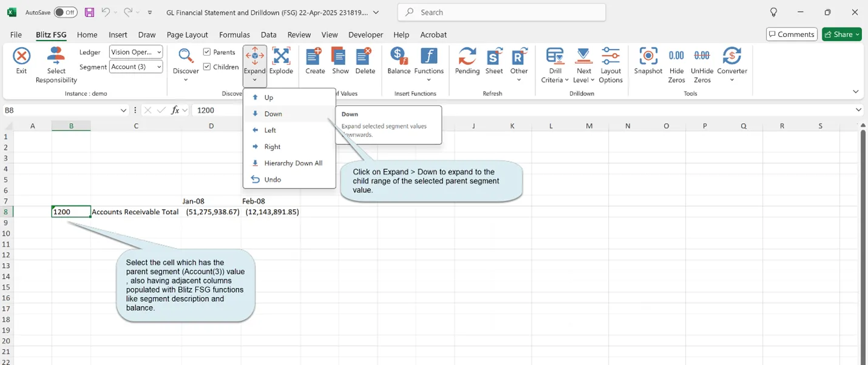Open Select Responsibility
868x365 pixels.
[x=56, y=65]
